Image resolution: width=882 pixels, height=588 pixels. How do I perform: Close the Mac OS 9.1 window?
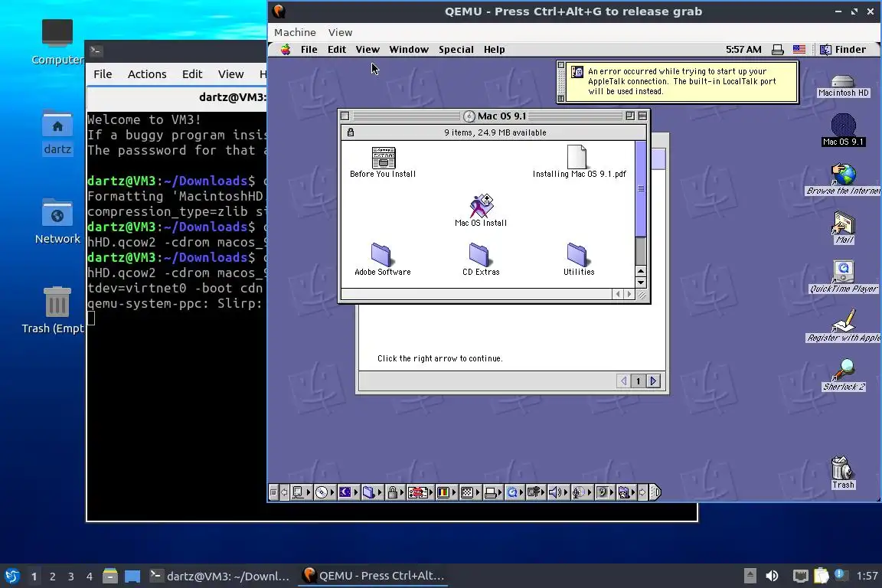pyautogui.click(x=345, y=116)
